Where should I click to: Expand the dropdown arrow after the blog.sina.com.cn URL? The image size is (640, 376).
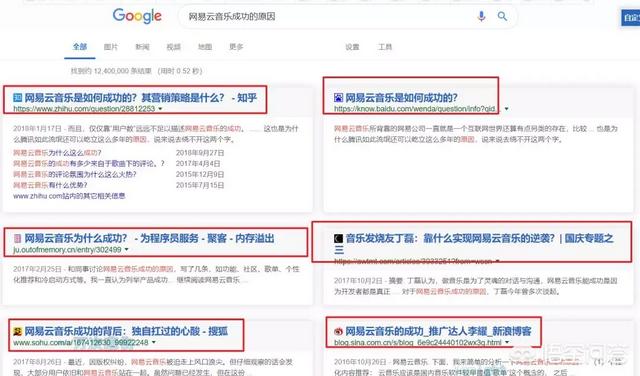[507, 343]
